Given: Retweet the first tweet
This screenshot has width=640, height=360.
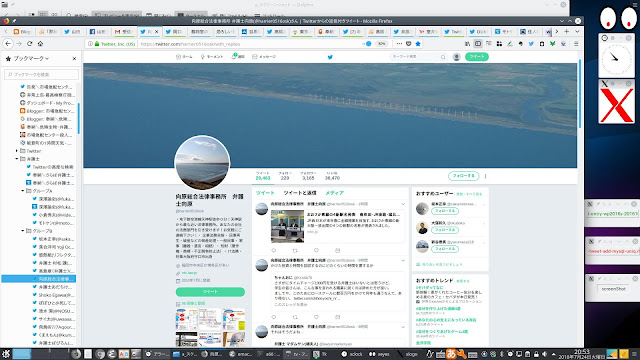Looking at the screenshot, I should (295, 250).
